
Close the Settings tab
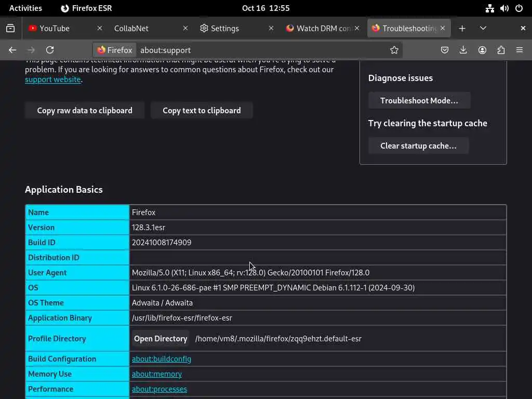click(271, 28)
